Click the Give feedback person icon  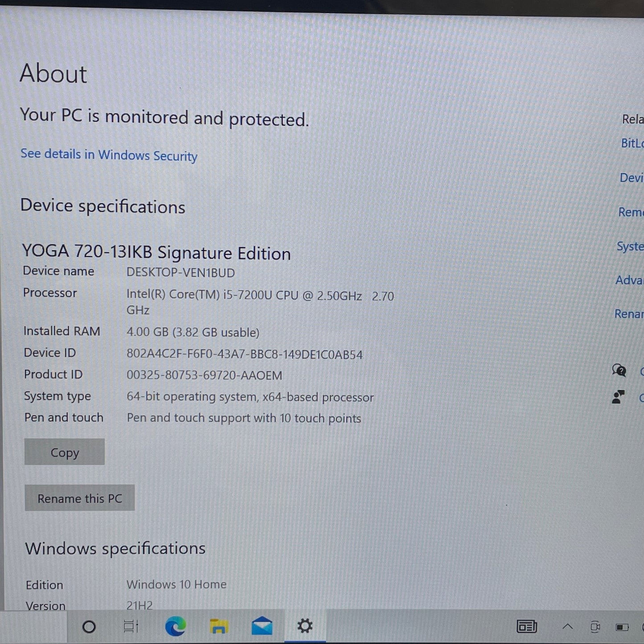(x=618, y=397)
